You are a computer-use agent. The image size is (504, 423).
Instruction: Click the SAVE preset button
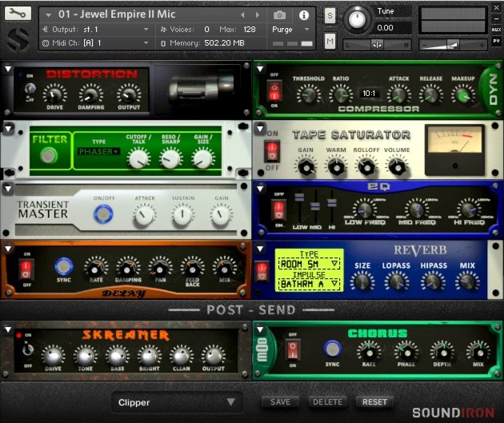(x=280, y=401)
